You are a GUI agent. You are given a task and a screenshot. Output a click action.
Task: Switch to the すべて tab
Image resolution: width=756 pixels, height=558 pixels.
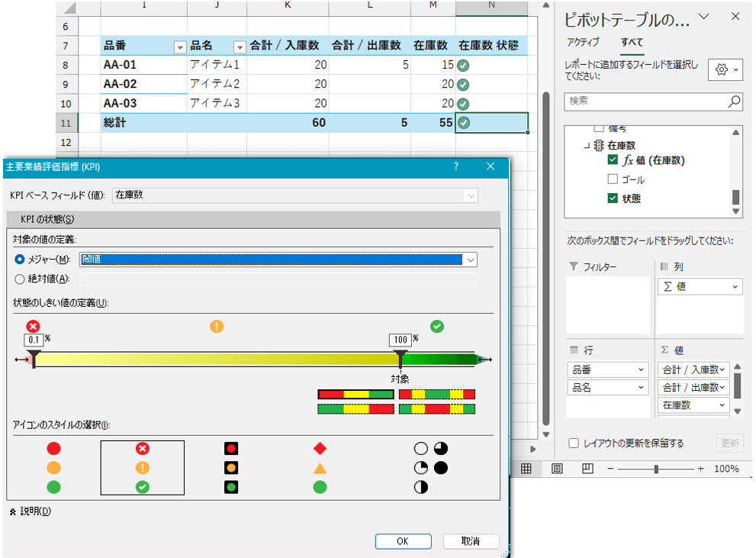click(631, 42)
